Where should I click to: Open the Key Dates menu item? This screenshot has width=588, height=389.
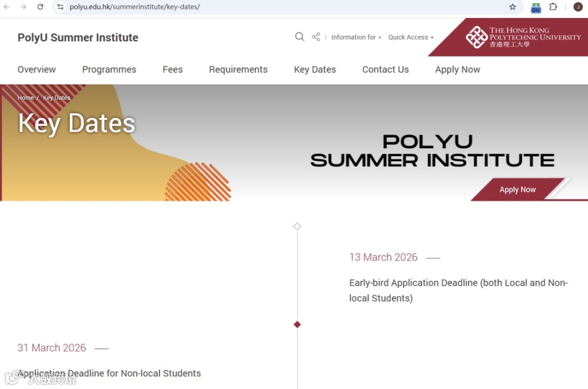[315, 69]
